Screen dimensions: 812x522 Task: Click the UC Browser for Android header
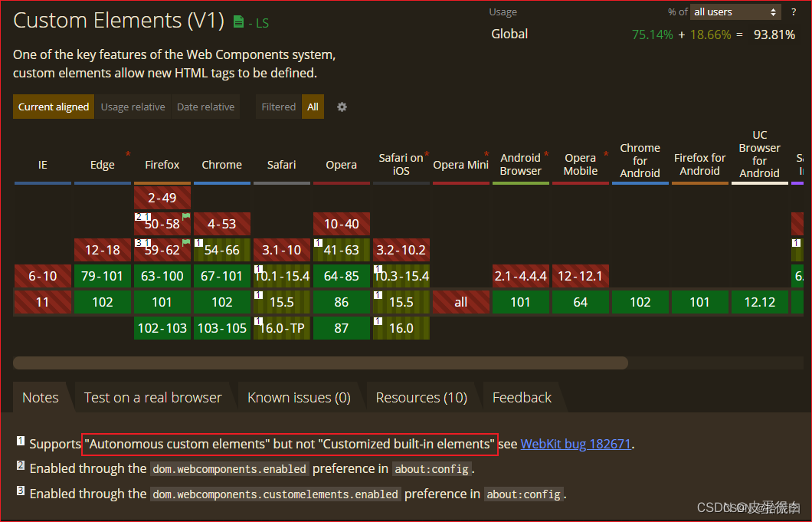tap(760, 154)
